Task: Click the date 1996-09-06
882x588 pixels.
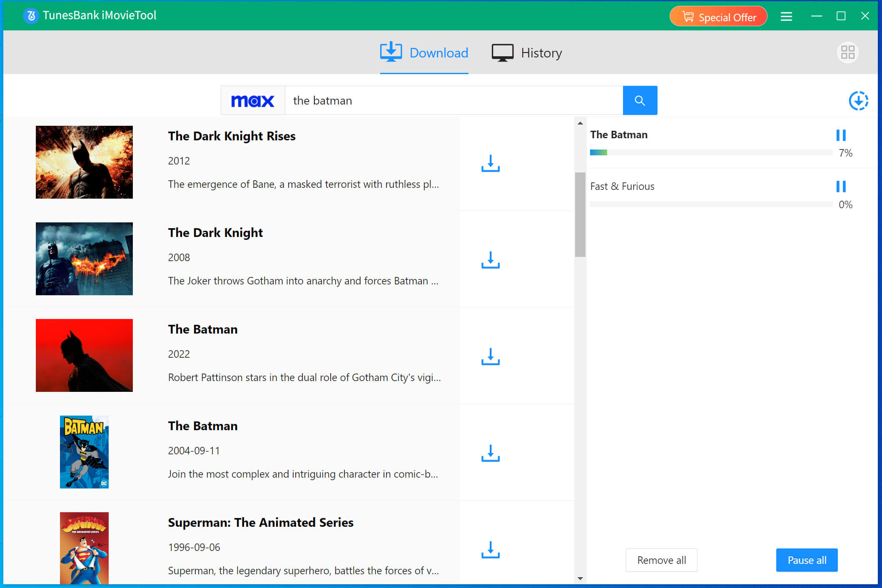Action: [x=194, y=547]
